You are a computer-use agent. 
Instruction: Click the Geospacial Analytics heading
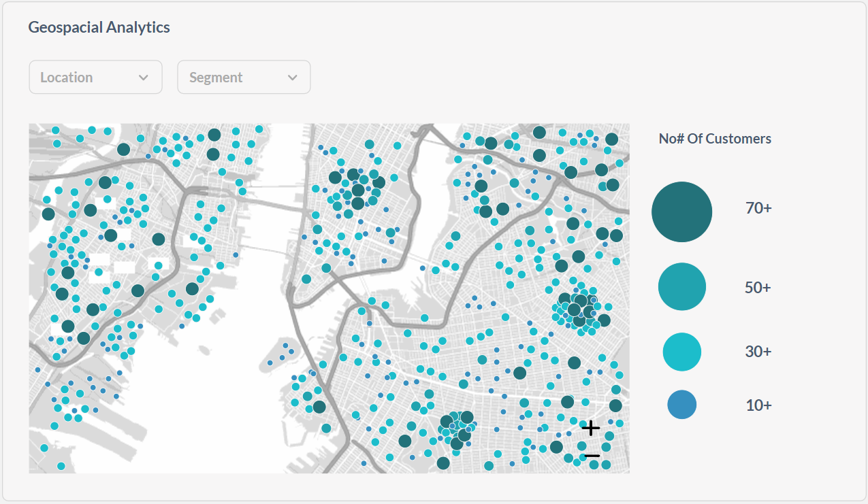[x=99, y=27]
